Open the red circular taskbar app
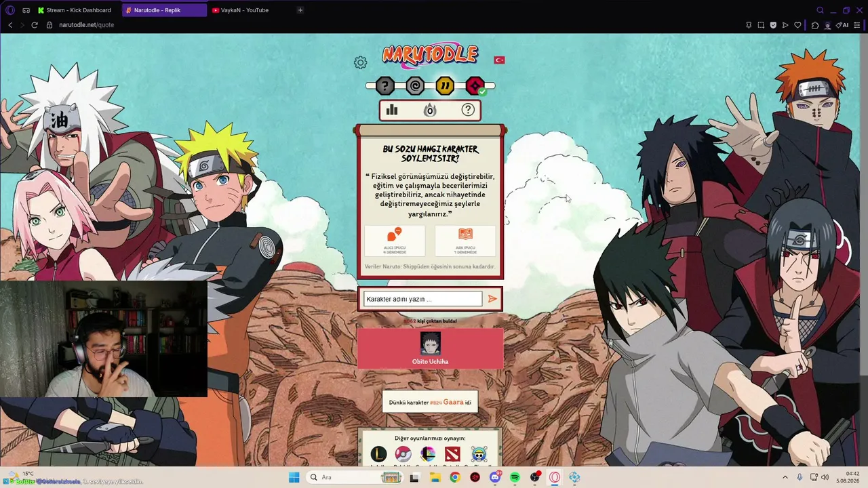868x488 pixels. [x=475, y=477]
